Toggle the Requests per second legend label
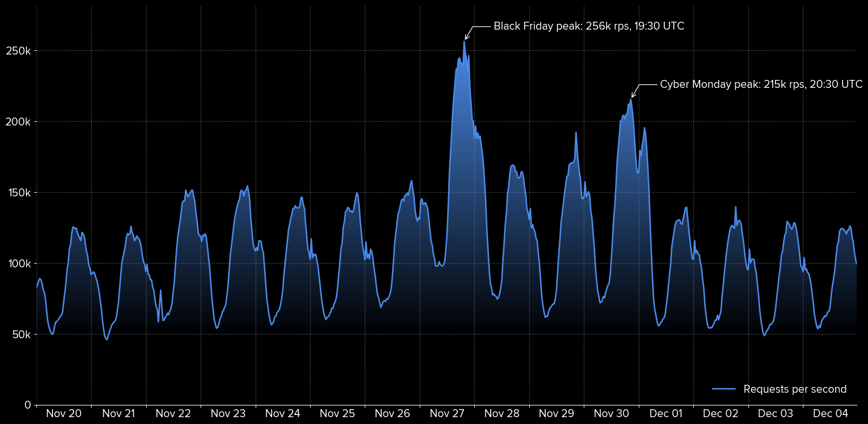 [794, 390]
